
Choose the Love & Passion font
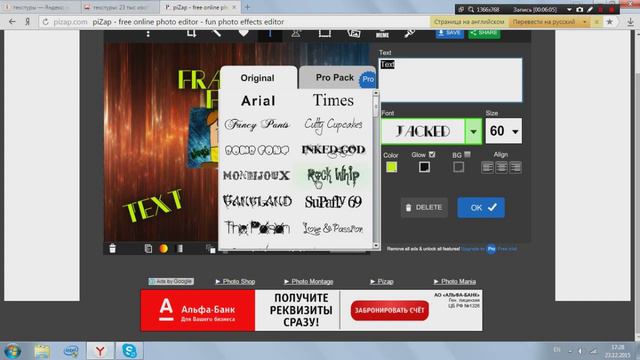coord(333,228)
